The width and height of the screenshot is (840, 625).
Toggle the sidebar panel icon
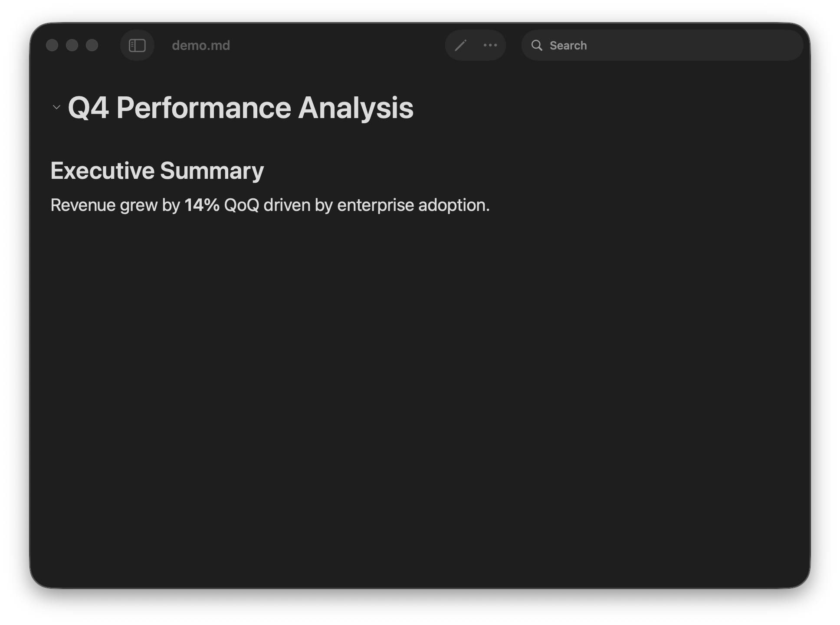tap(137, 46)
